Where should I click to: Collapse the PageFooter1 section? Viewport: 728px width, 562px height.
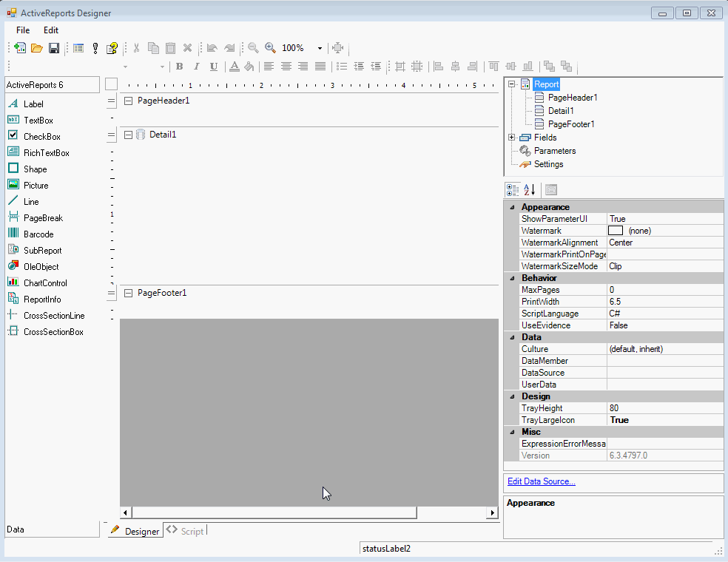coord(129,293)
